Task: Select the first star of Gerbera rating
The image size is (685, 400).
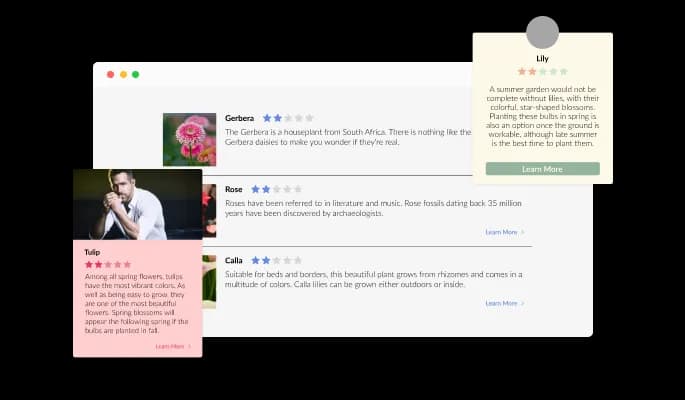Action: 267,118
